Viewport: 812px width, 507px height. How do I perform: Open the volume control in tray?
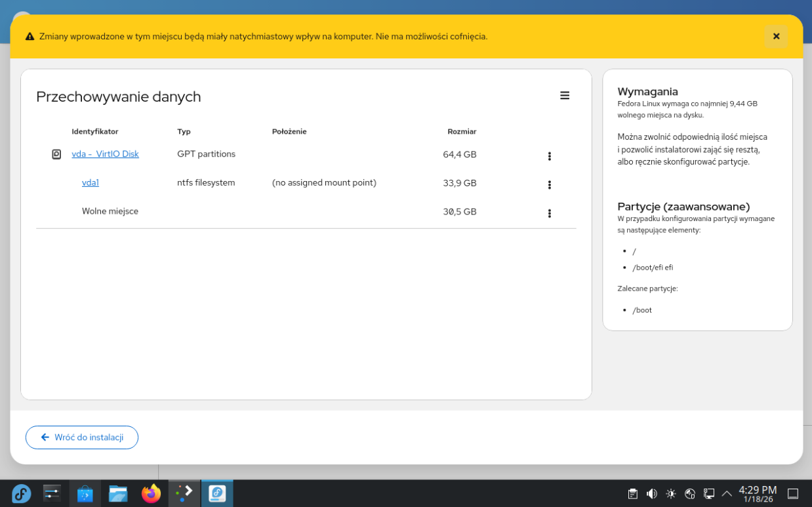click(651, 494)
